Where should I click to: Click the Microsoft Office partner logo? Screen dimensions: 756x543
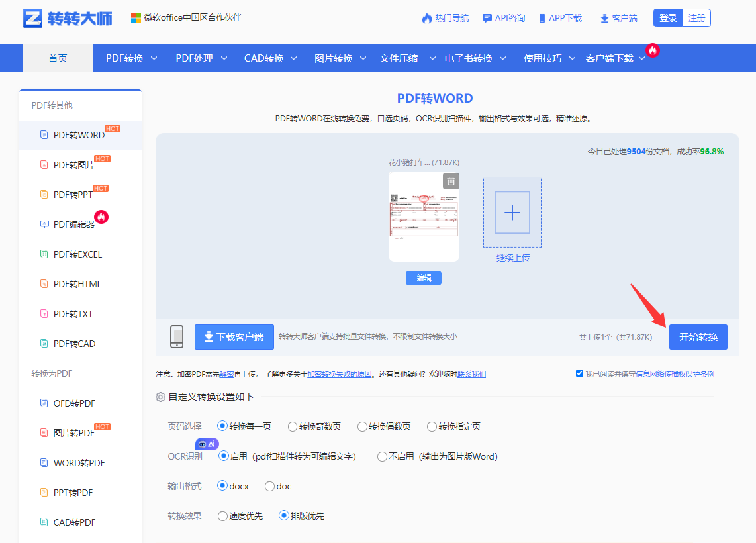(136, 18)
